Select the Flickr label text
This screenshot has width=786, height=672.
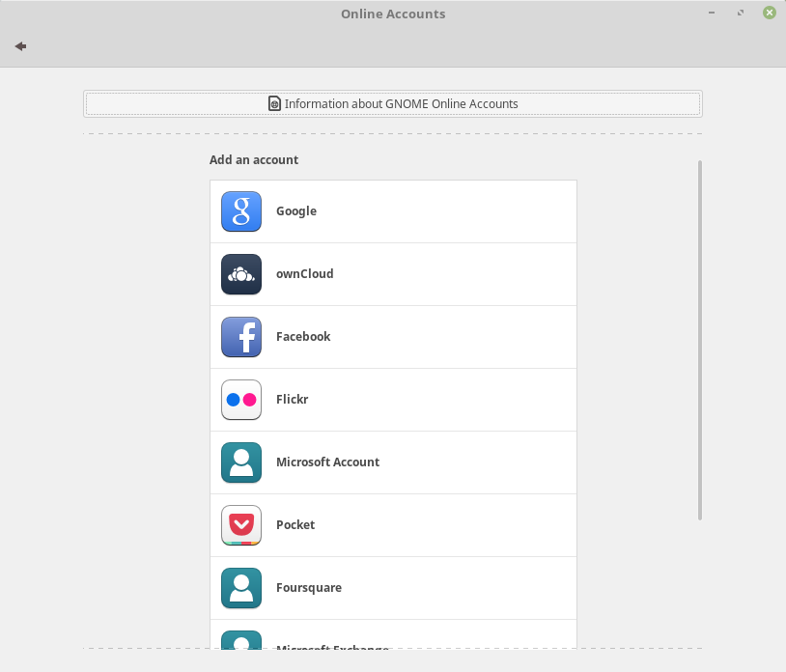pos(293,400)
